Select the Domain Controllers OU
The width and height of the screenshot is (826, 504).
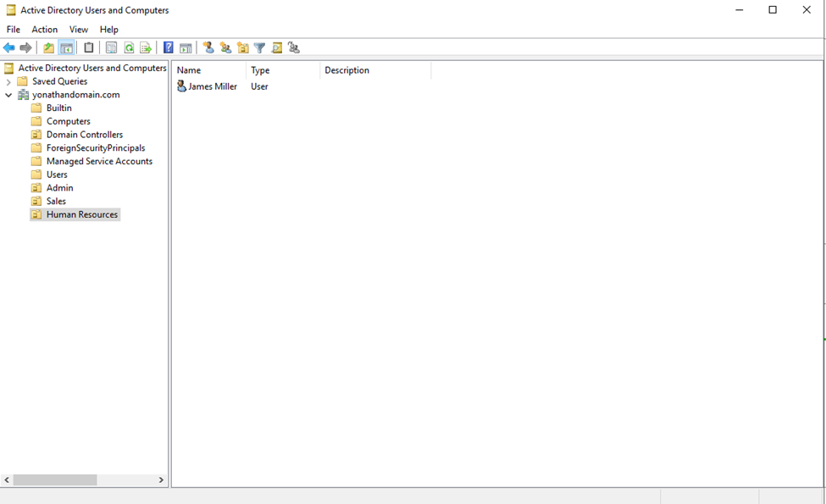84,135
